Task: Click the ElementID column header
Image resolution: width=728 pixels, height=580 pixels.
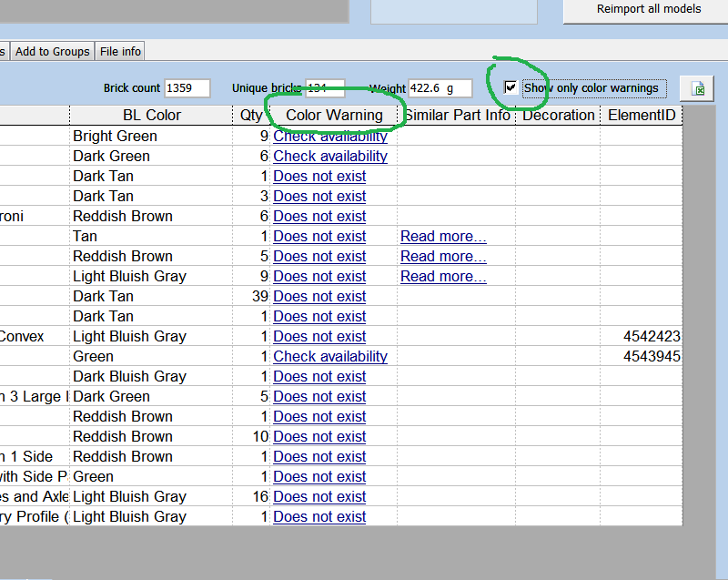Action: [x=642, y=115]
